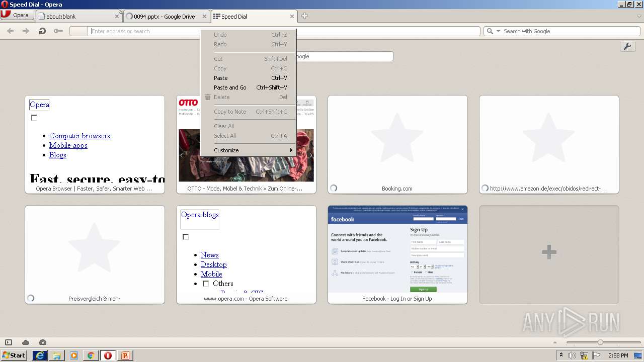Choose Paste from the context menu

pyautogui.click(x=249, y=78)
